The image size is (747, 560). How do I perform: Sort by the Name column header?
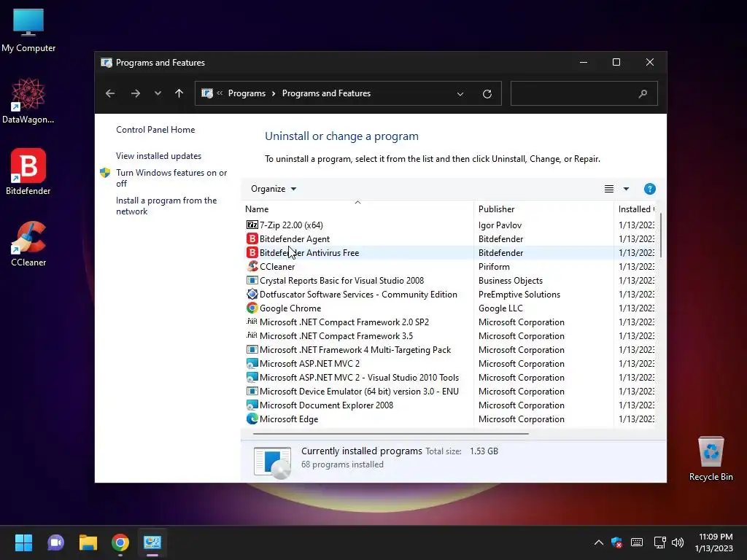tap(357, 209)
